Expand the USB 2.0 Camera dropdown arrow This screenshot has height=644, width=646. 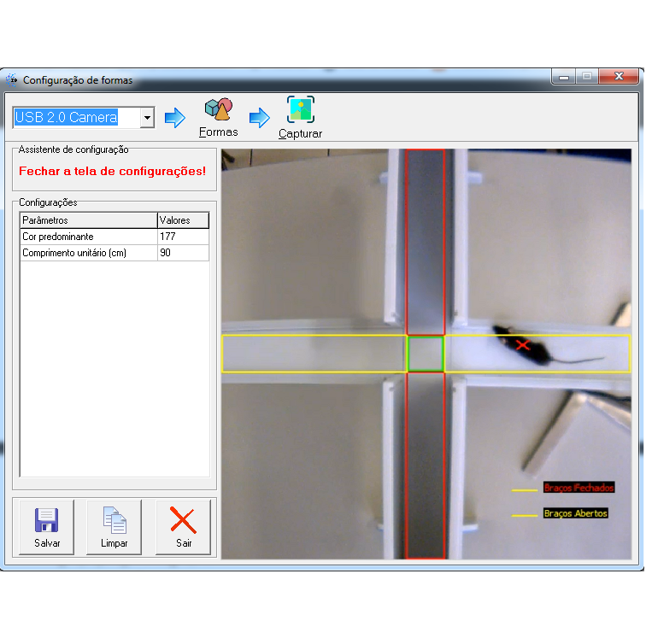pos(147,117)
